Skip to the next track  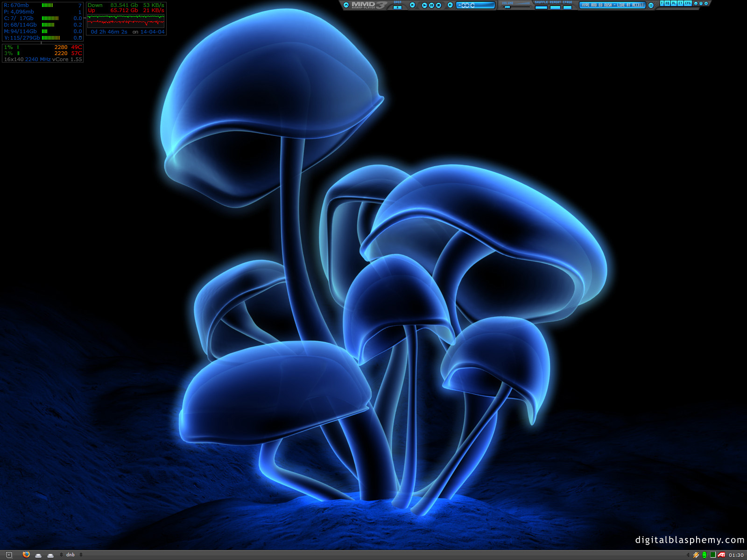pyautogui.click(x=450, y=5)
